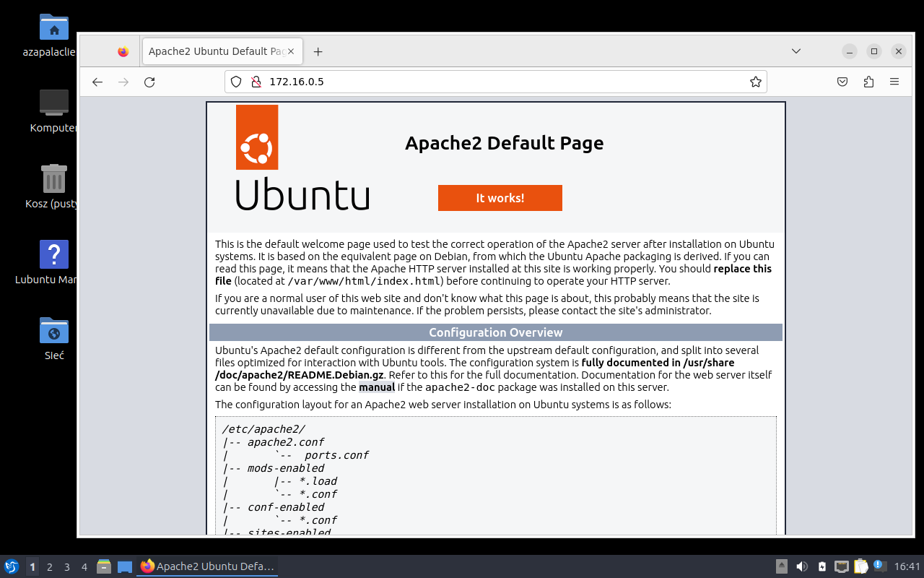The height and width of the screenshot is (578, 924).
Task: Minimize the Firefox window
Action: point(850,51)
